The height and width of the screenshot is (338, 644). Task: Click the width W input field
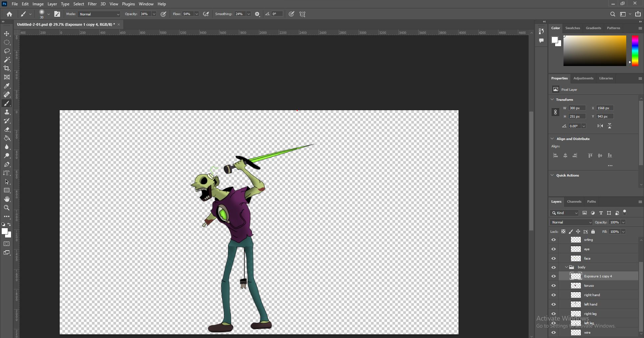coord(577,108)
